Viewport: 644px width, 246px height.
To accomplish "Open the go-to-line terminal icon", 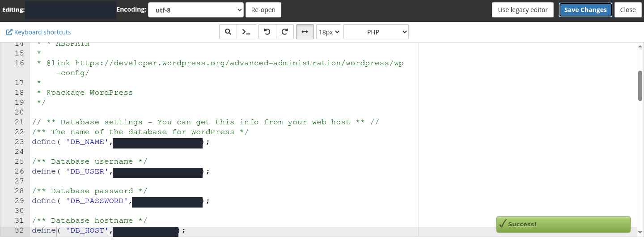I will [246, 32].
